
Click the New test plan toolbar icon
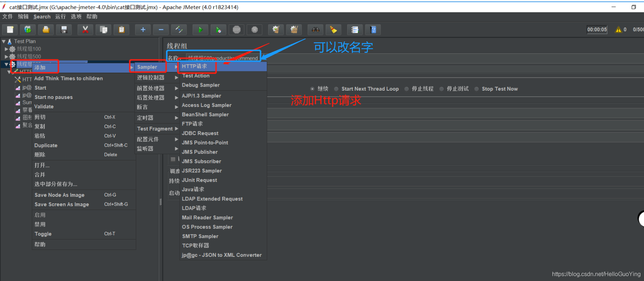click(x=10, y=30)
